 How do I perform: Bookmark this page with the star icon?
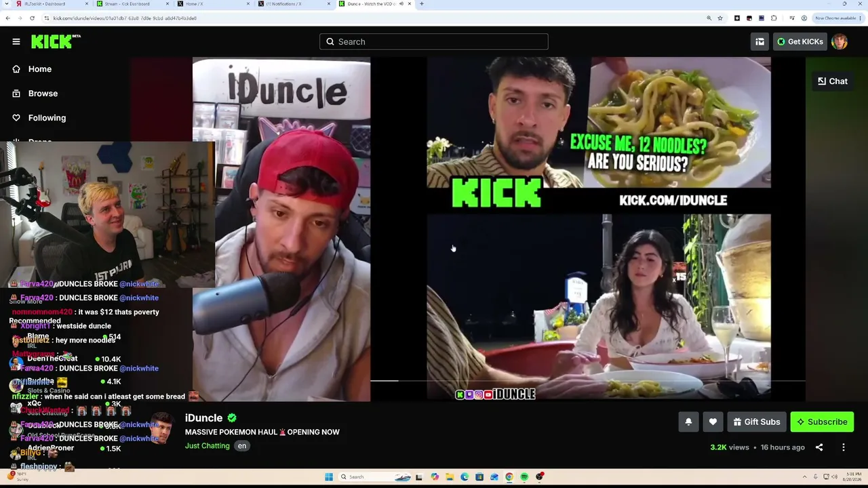(720, 18)
